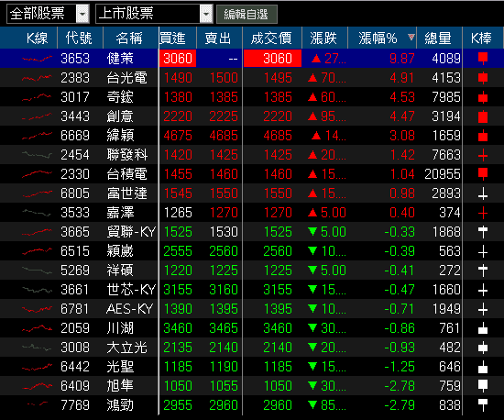Open the K-line mini chart for 2330 台積電
504x420 pixels.
point(37,174)
